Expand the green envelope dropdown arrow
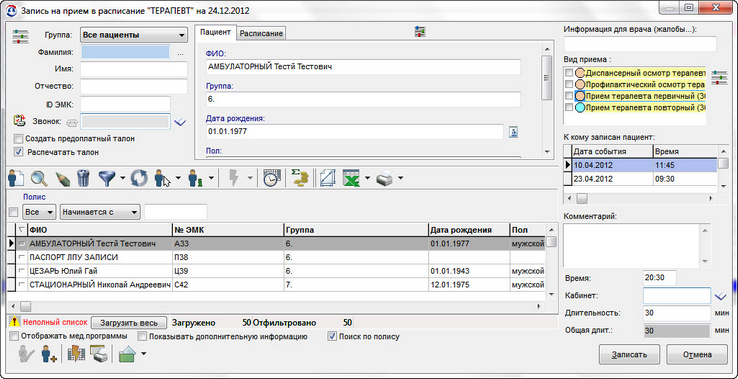The image size is (738, 379). click(143, 354)
